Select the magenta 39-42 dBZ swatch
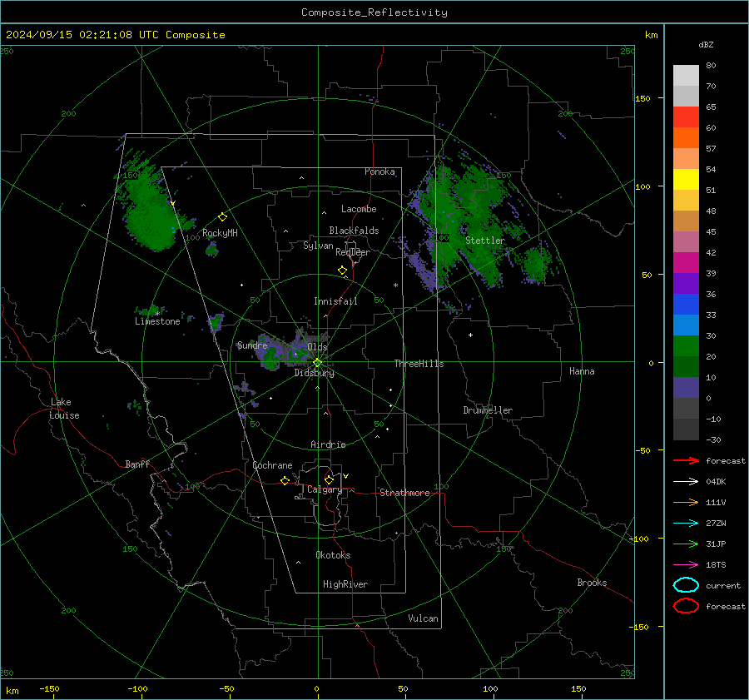Image resolution: width=749 pixels, height=700 pixels. click(686, 263)
